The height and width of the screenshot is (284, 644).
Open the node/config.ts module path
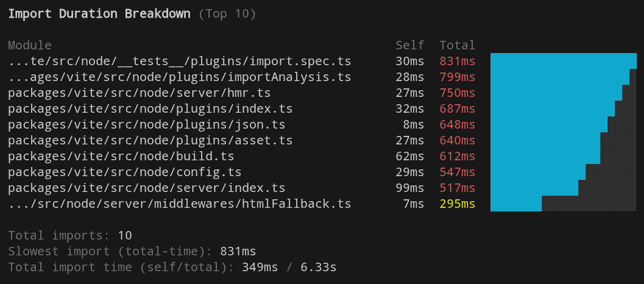coord(124,172)
